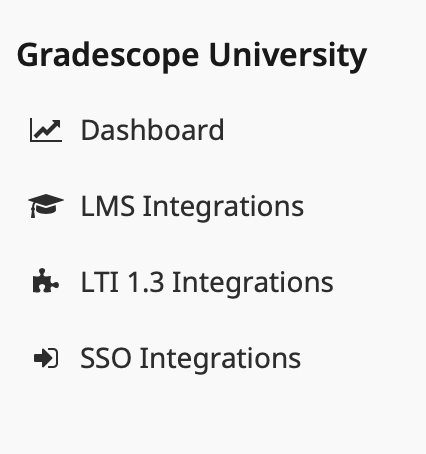Viewport: 426px width, 454px height.
Task: Open SSO Integrations via its arrow icon
Action: (46, 358)
